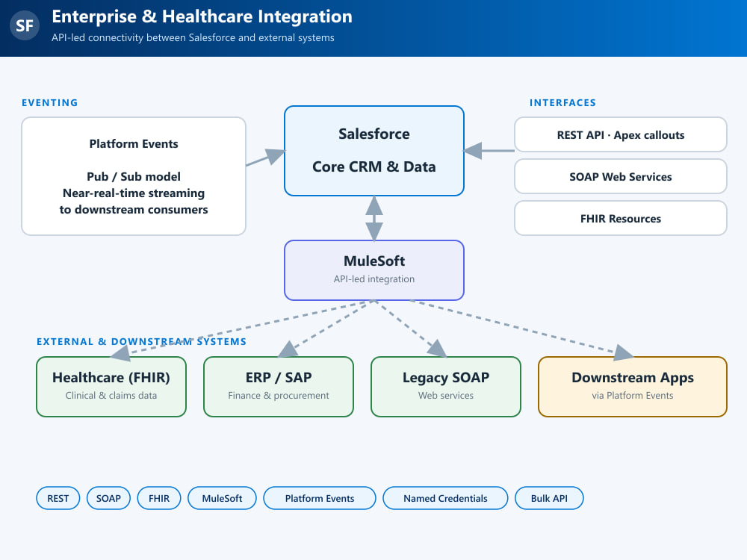Click the Near-real-time streaming line
This screenshot has width=747, height=560.
click(134, 193)
